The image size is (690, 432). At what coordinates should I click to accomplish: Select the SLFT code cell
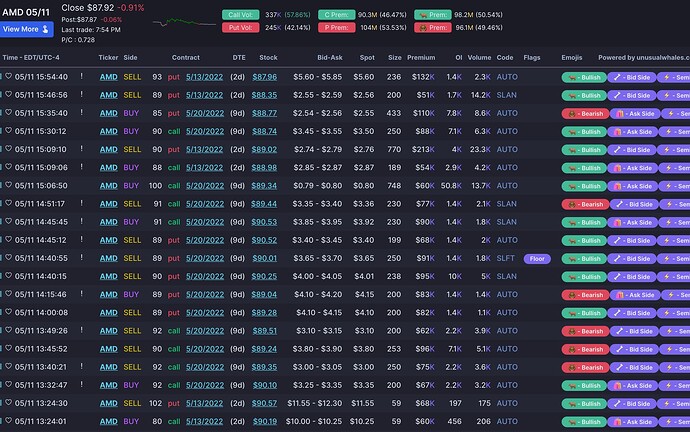click(x=506, y=258)
